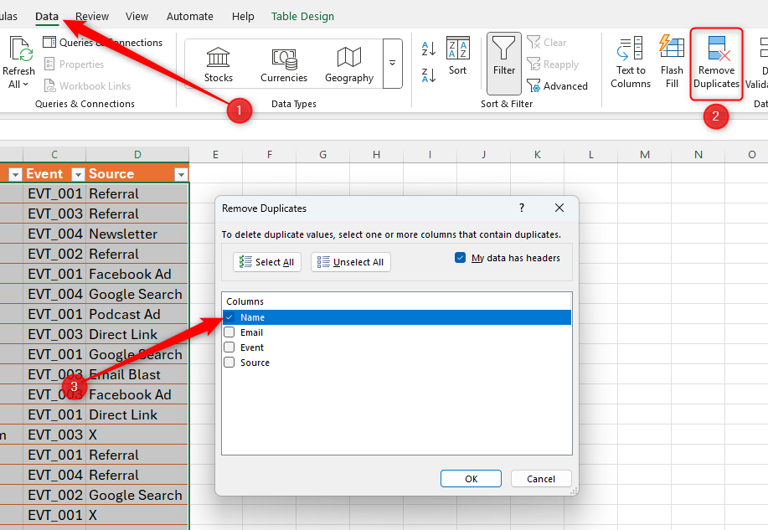
Task: Open Queries & Connections pane
Action: [103, 43]
